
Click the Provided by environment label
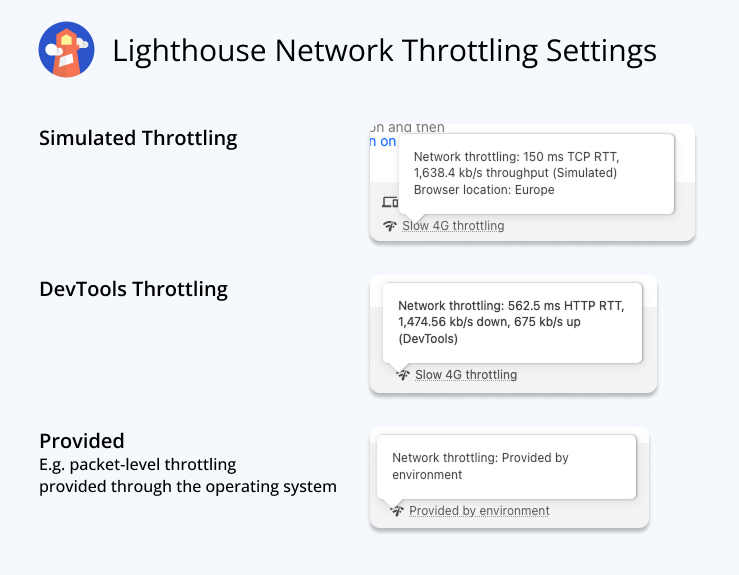point(479,511)
